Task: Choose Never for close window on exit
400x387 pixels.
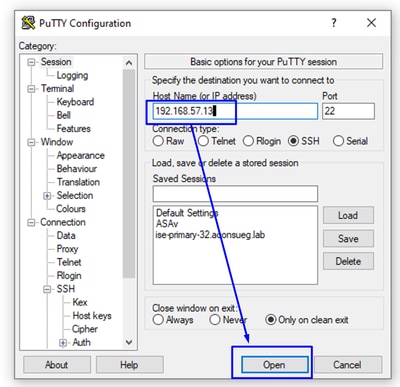Action: pos(228,320)
